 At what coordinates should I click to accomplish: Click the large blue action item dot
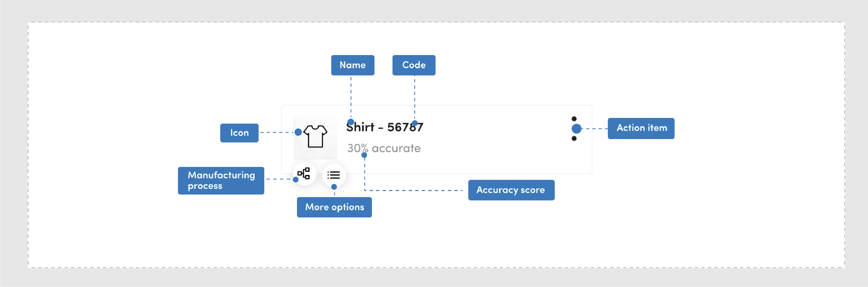576,129
